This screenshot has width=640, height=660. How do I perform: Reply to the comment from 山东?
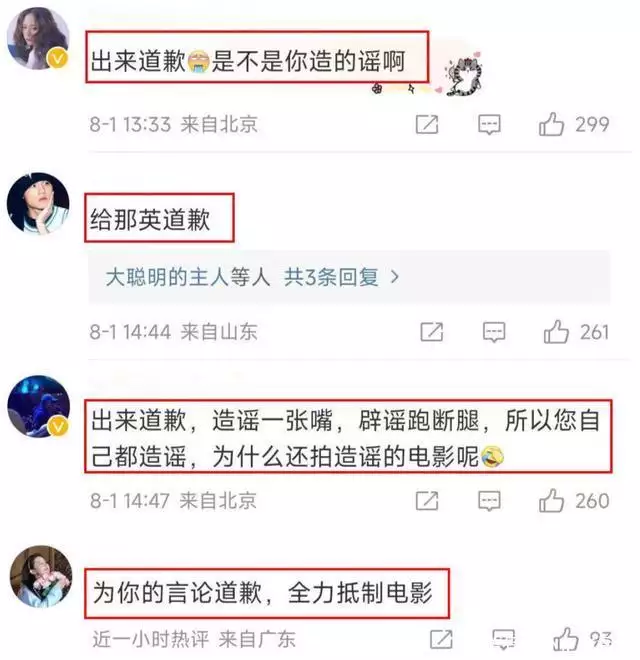(x=494, y=332)
